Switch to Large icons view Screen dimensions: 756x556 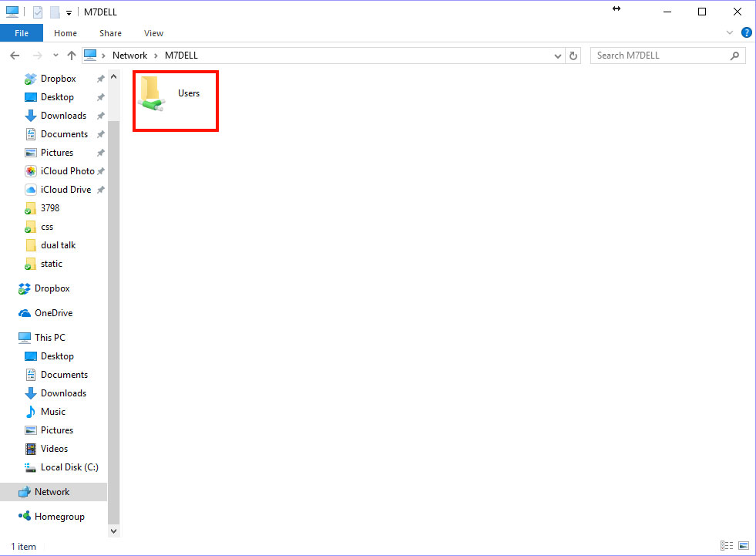(744, 546)
